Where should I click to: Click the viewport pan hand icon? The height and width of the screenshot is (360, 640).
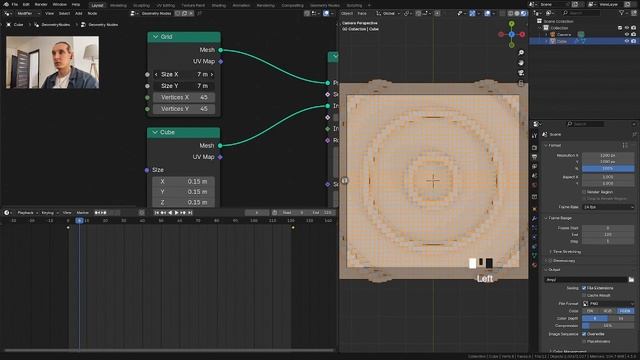pyautogui.click(x=521, y=63)
